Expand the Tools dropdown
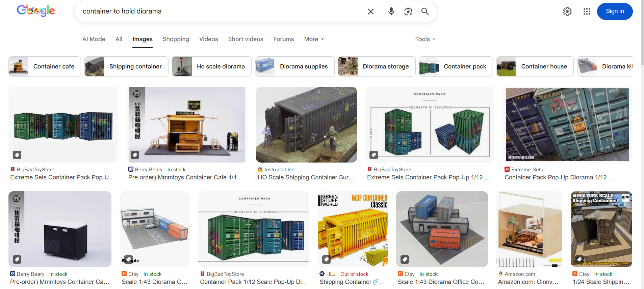644x289 pixels. (425, 39)
